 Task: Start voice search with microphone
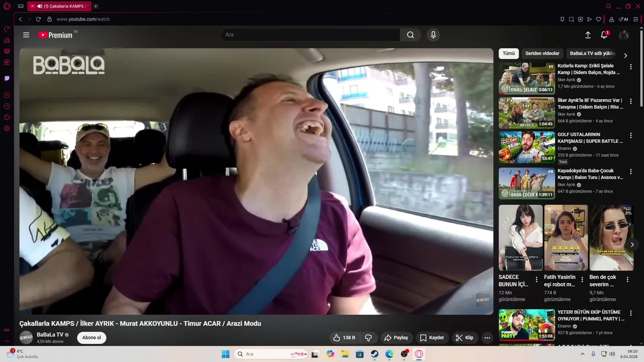433,35
